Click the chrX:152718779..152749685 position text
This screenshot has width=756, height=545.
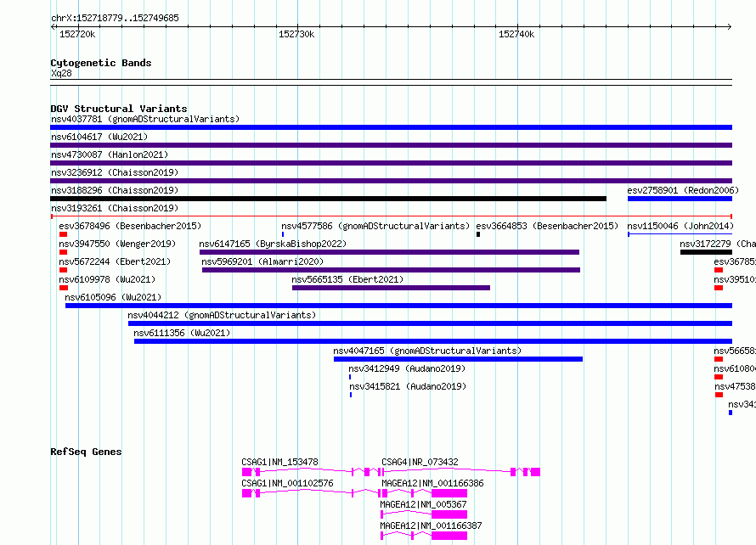click(x=115, y=18)
